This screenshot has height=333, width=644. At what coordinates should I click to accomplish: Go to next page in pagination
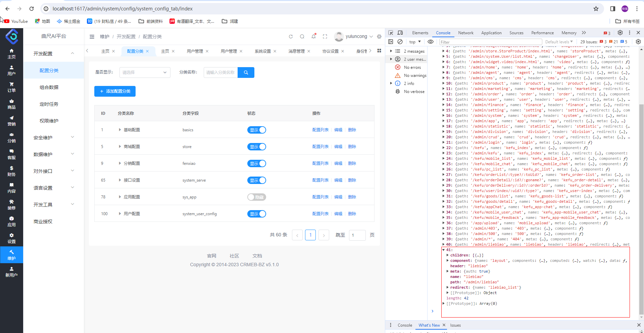tap(324, 235)
